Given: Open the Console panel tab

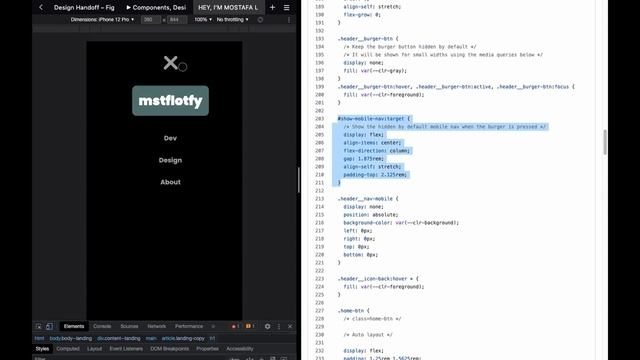Looking at the screenshot, I should coord(102,327).
